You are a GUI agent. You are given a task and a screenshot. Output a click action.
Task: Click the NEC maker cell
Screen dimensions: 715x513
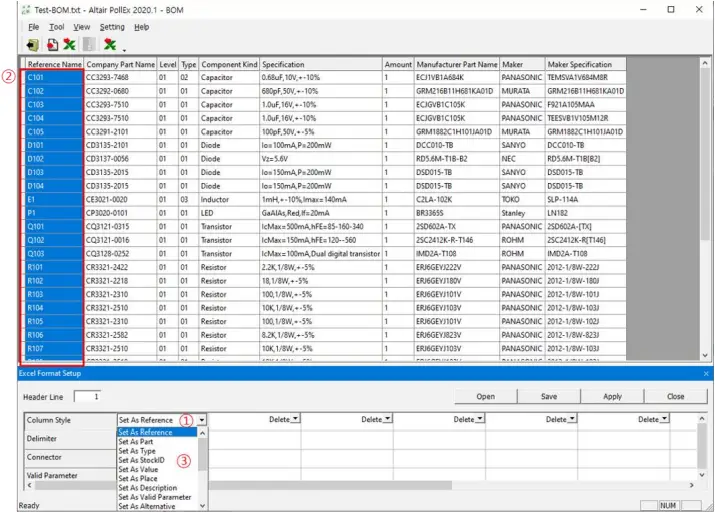tap(522, 159)
